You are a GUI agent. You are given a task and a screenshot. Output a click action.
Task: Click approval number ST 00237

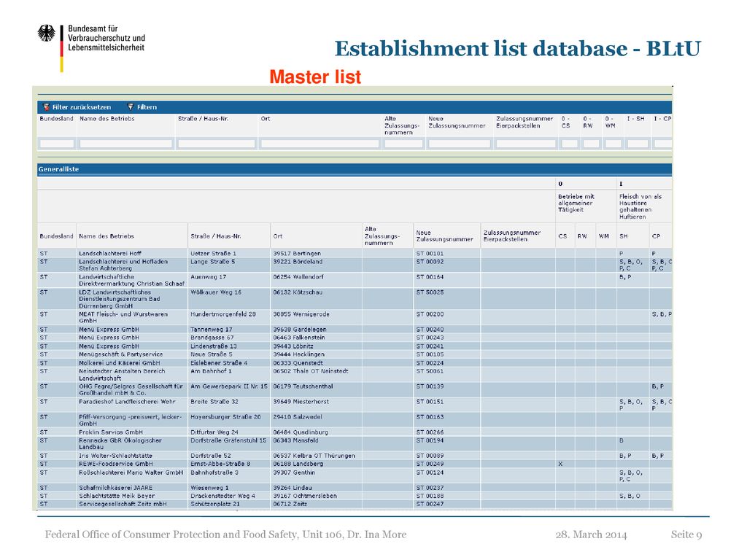coord(430,488)
